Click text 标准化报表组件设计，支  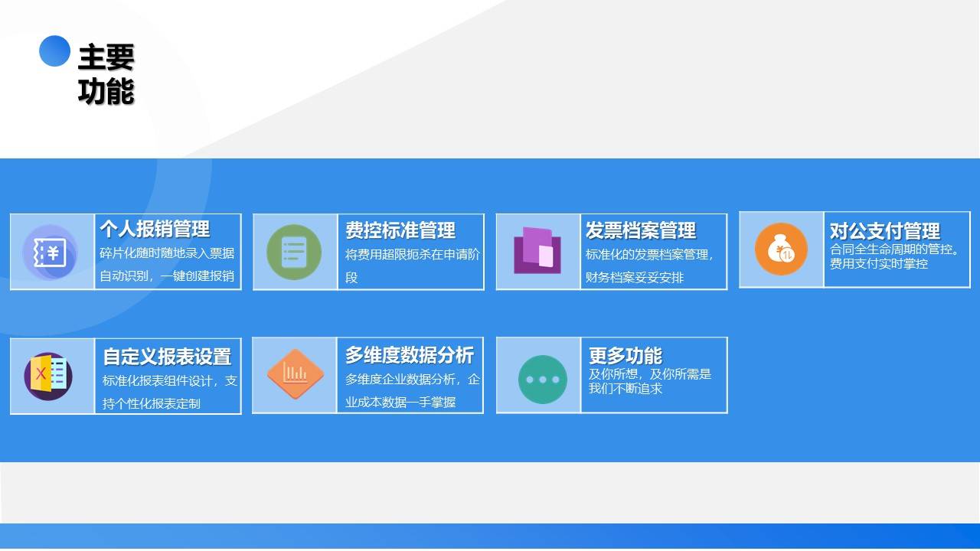pyautogui.click(x=170, y=380)
